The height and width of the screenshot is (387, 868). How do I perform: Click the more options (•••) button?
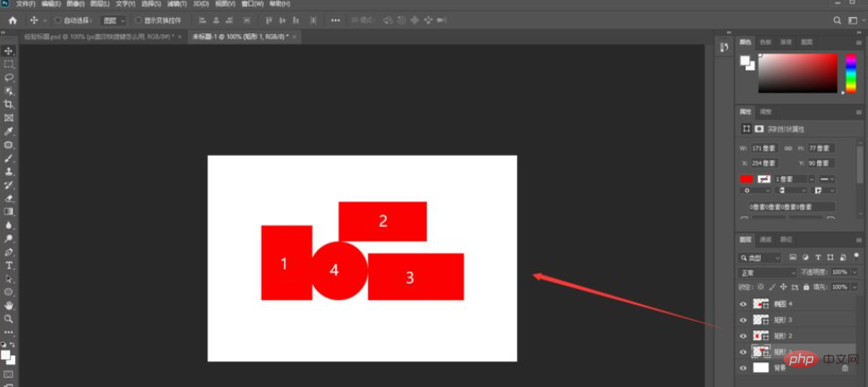[336, 20]
